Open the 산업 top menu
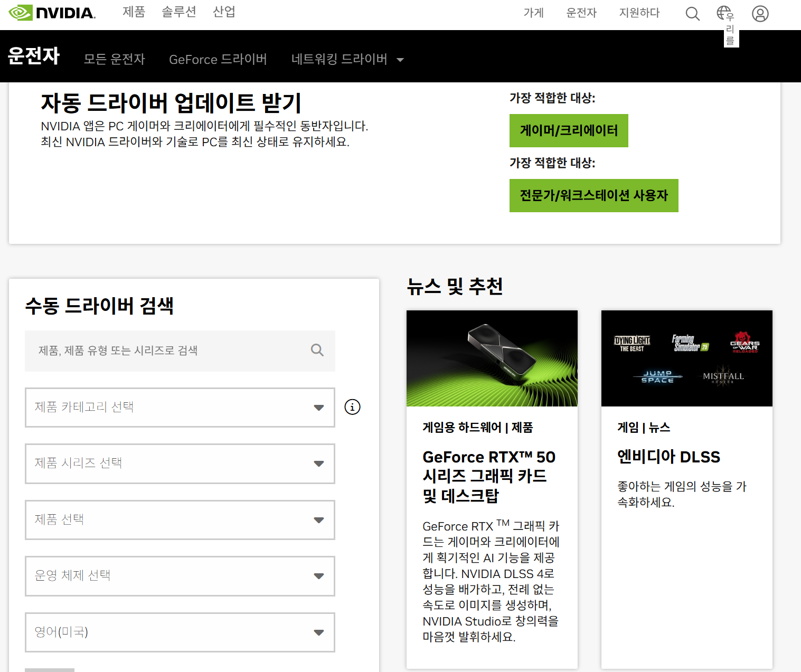Image resolution: width=801 pixels, height=672 pixels. click(224, 12)
